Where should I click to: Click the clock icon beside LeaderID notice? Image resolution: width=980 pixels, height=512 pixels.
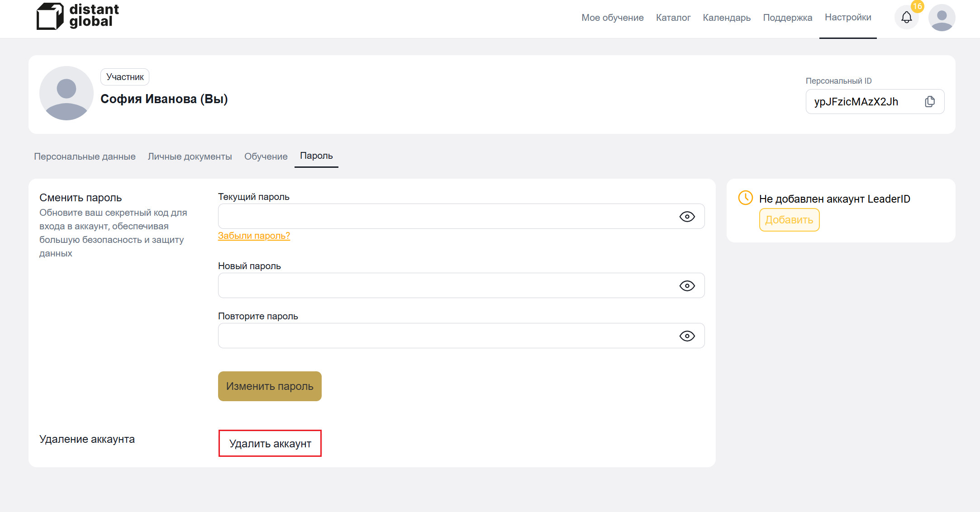745,198
